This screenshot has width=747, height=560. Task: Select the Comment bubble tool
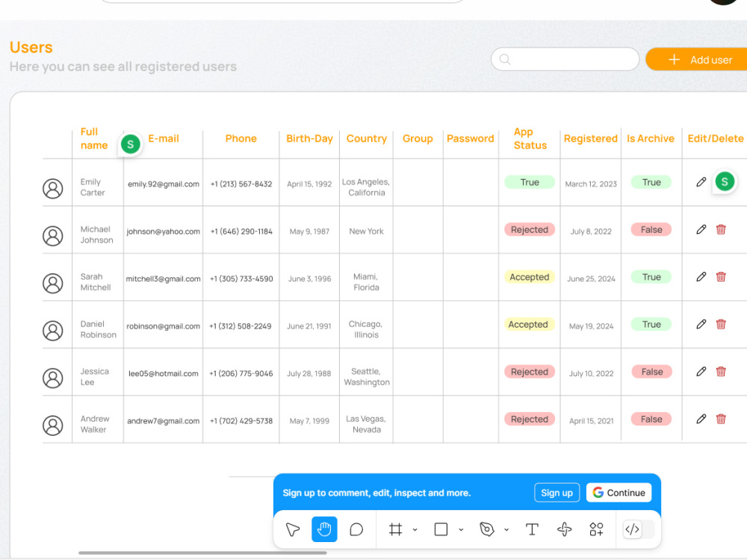tap(356, 529)
